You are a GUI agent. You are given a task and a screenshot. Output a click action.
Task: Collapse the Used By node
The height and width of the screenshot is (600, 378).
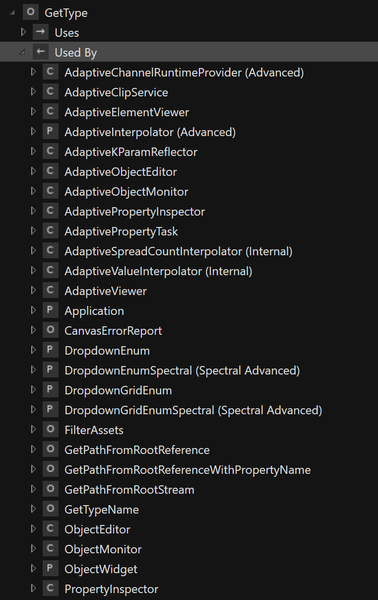pos(22,52)
